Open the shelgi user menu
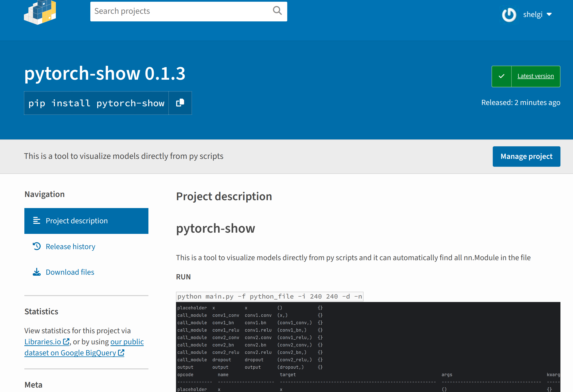 (x=527, y=15)
